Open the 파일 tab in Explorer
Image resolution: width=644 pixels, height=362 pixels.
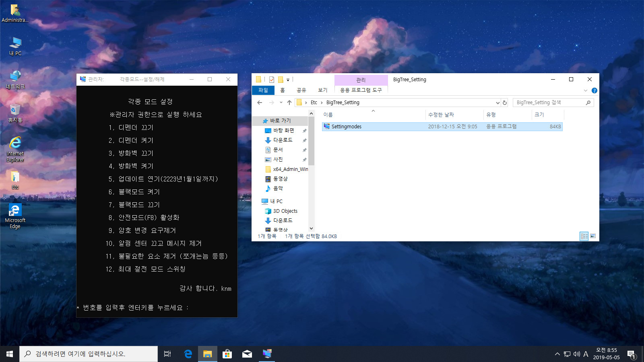[x=263, y=90]
